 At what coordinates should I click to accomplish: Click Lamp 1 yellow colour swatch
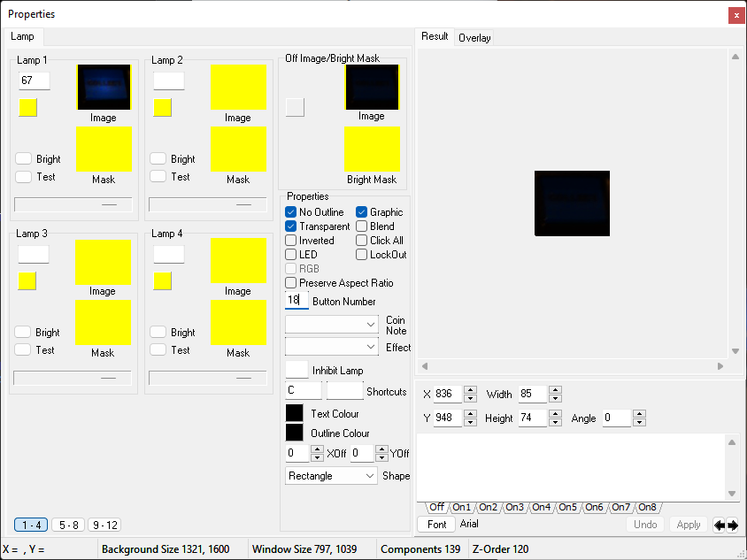[28, 108]
